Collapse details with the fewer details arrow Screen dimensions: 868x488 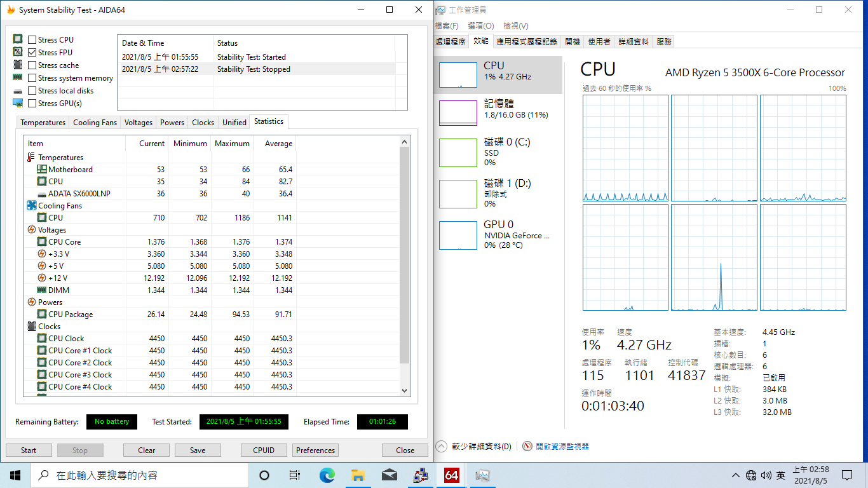442,446
